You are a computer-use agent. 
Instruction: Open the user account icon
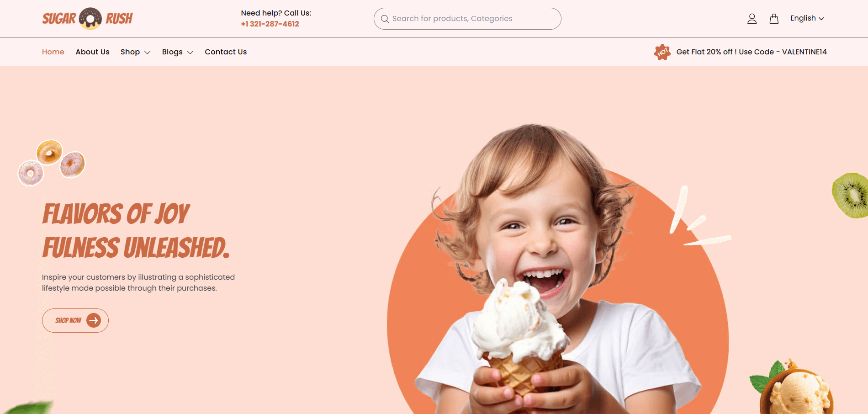(x=752, y=19)
